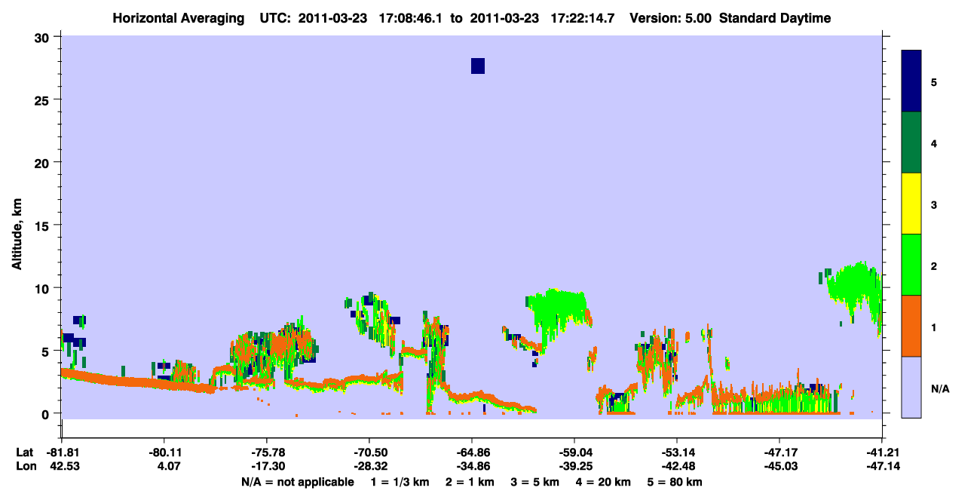This screenshot has height=503, width=980.
Task: Click the latitude value '-47.17'
Action: tap(779, 452)
